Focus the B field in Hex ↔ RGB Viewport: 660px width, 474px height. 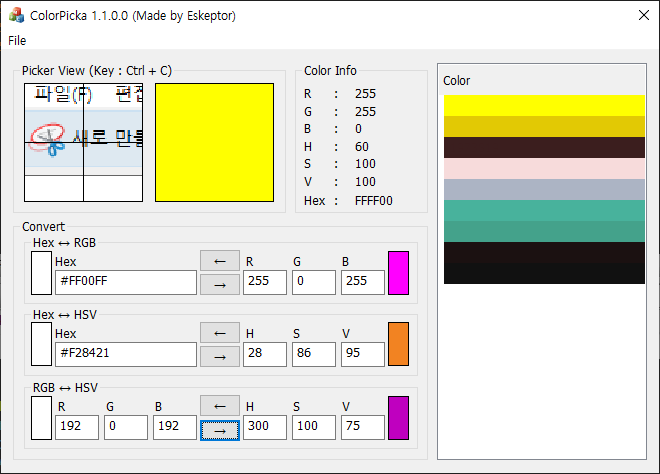[x=363, y=282]
